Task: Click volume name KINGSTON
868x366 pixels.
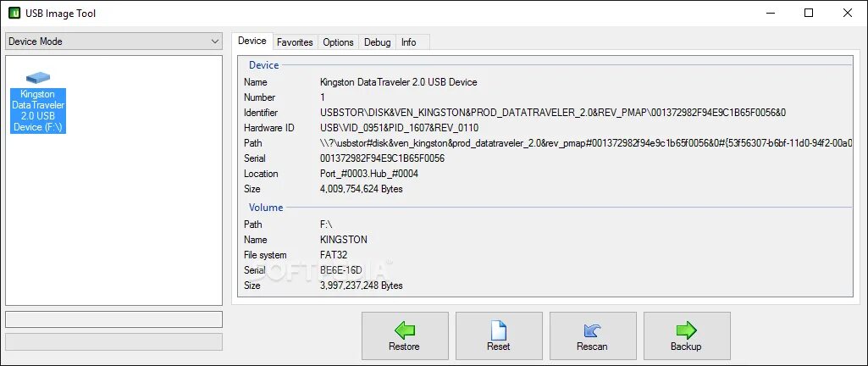Action: tap(344, 240)
